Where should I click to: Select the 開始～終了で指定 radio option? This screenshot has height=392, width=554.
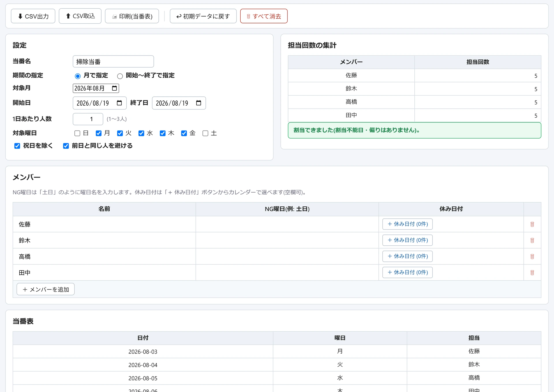point(120,76)
